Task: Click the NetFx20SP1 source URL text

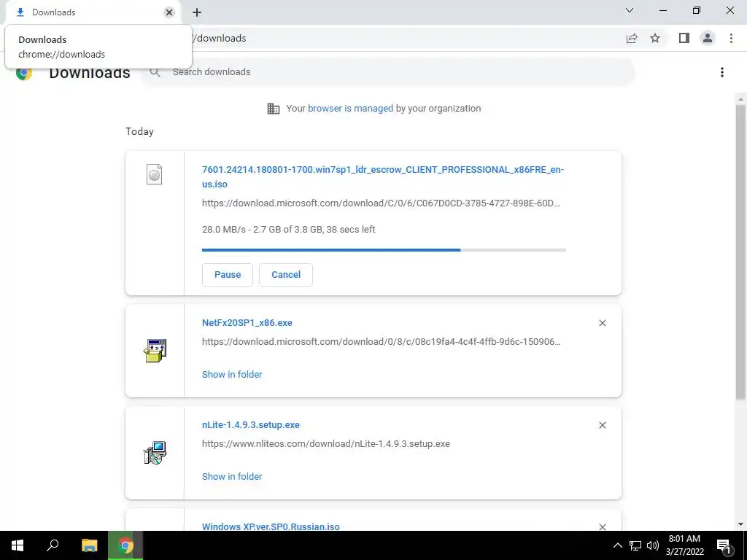Action: 381,342
